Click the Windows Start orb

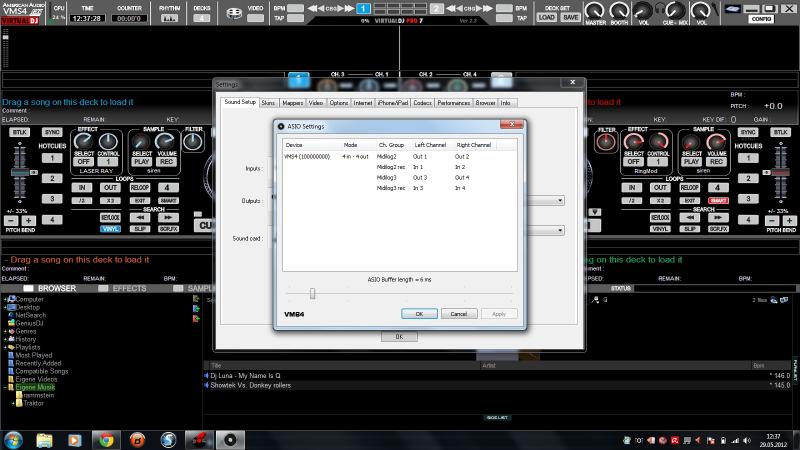pos(14,439)
